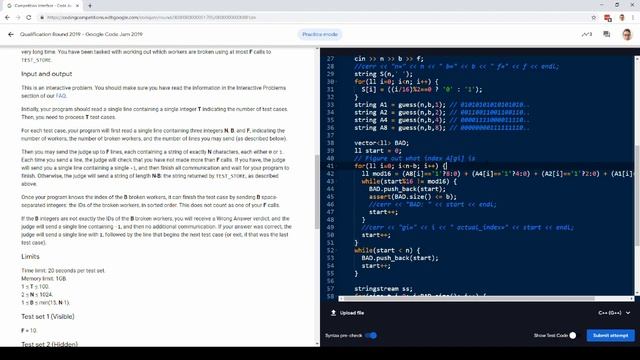The height and width of the screenshot is (360, 640).
Task: Toggle the Syntax pre-check switch
Action: click(371, 336)
